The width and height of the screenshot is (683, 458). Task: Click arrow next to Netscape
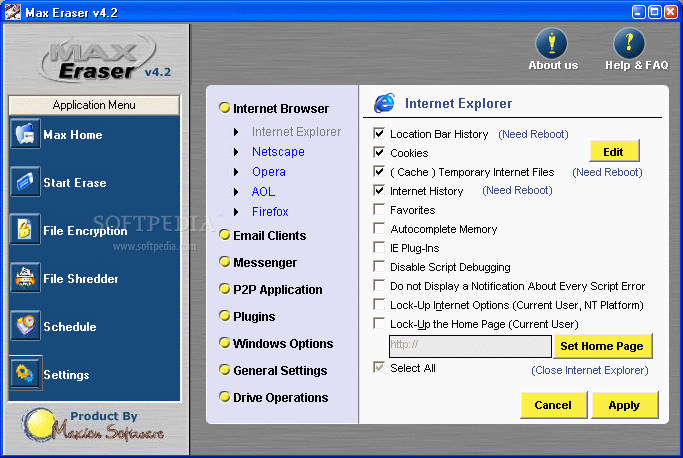tap(236, 152)
